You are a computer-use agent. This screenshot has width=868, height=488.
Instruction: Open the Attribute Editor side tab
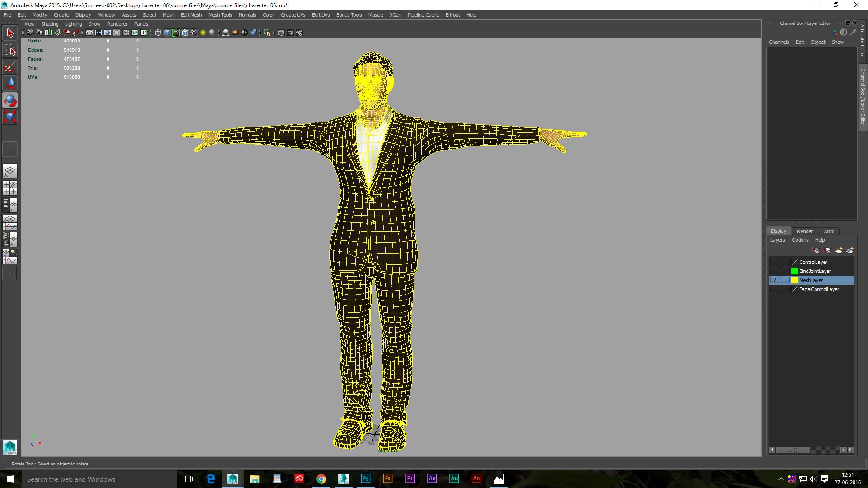click(x=863, y=41)
